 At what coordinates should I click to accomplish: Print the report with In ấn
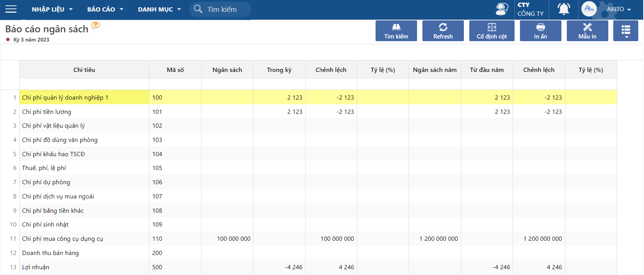[540, 31]
